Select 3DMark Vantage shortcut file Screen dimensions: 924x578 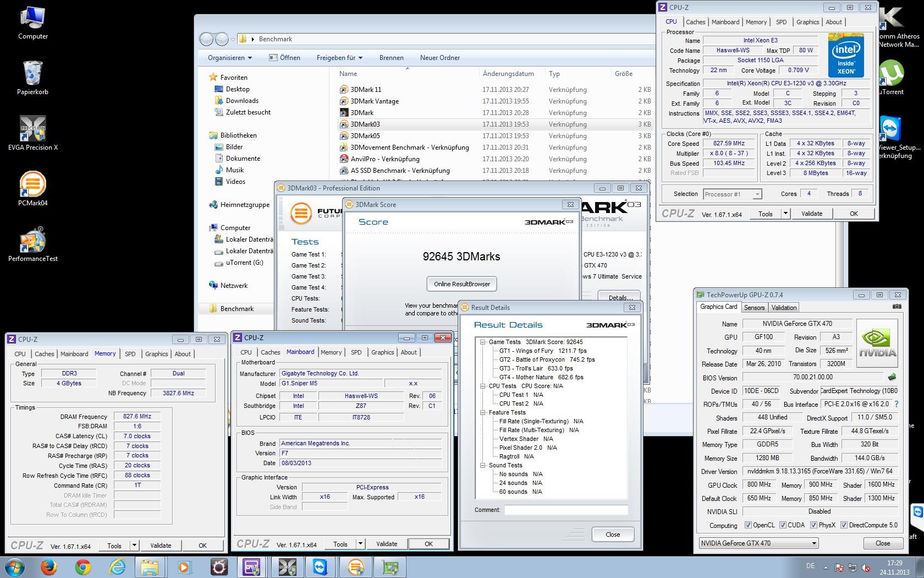pos(375,101)
